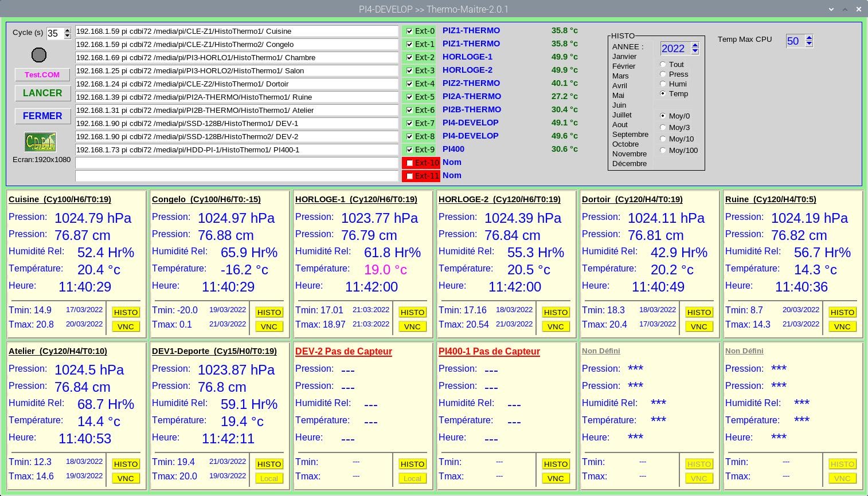Click the Congelo temperature -16.2 °c value
This screenshot has height=496, width=868.
pos(244,269)
